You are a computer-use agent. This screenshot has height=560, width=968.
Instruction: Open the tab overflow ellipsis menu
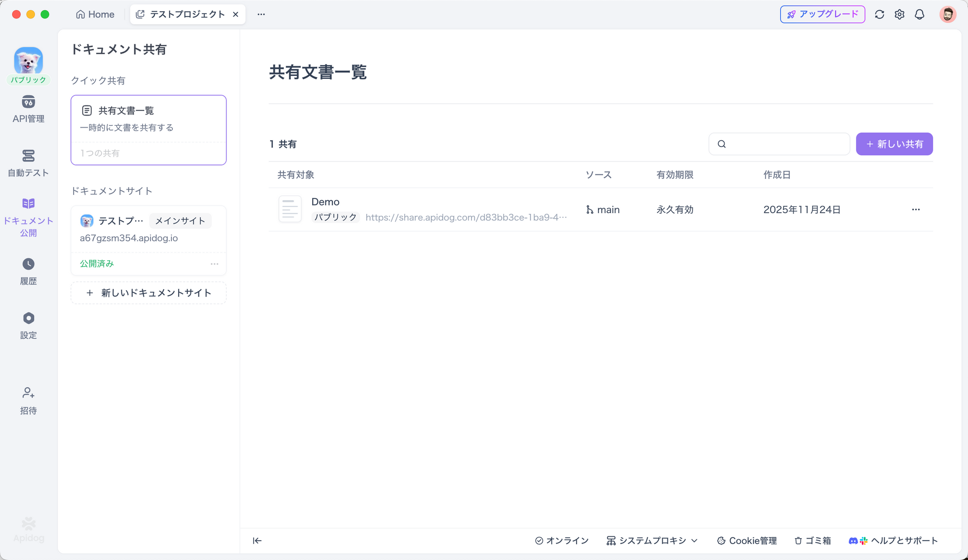coord(261,15)
